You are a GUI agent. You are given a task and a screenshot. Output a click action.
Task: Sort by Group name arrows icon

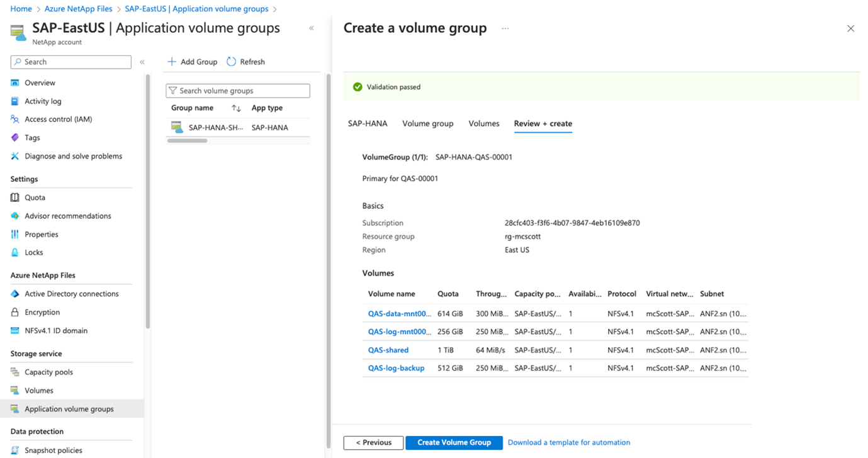(236, 108)
